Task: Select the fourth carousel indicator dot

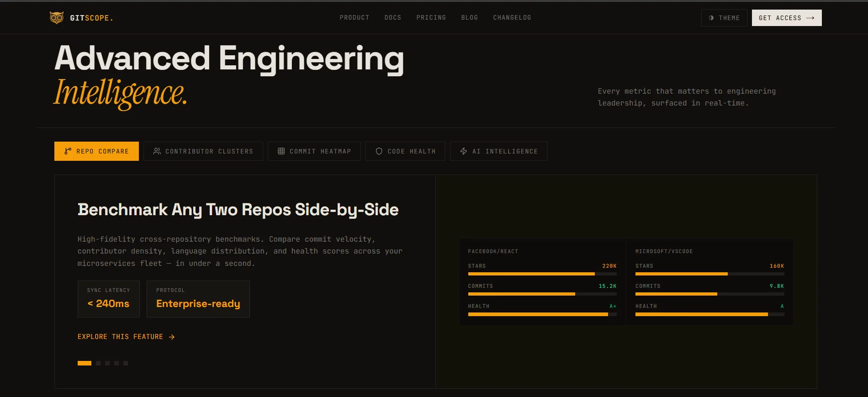Action: click(116, 363)
